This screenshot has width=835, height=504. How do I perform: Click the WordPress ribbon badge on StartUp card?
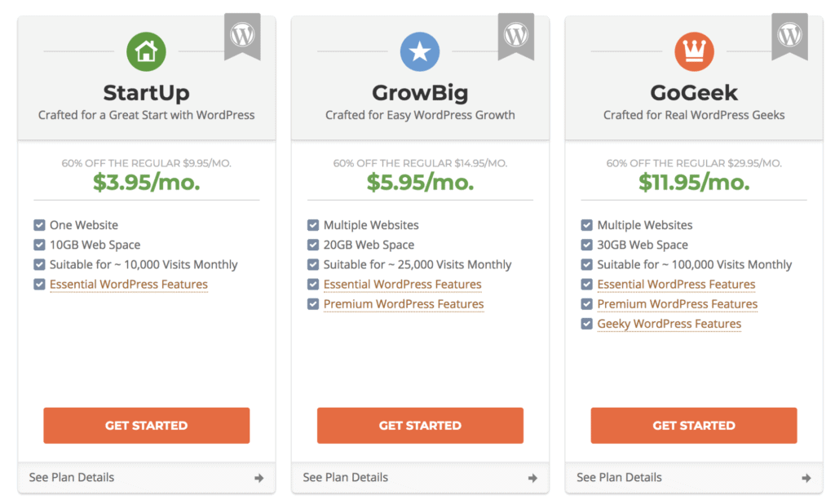click(242, 36)
